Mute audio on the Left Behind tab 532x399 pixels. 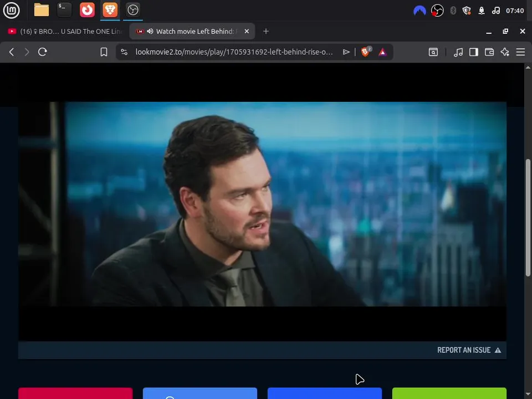coord(150,31)
